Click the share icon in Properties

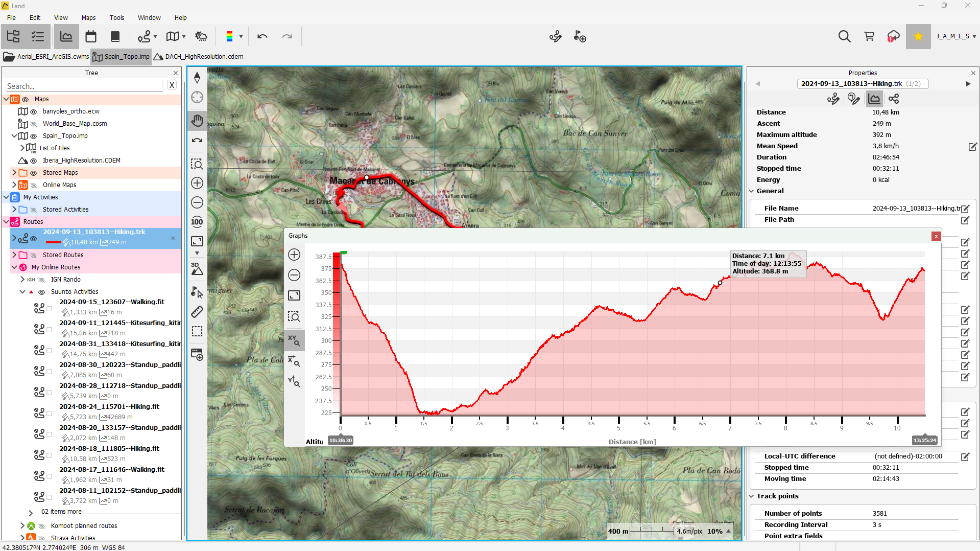[894, 99]
